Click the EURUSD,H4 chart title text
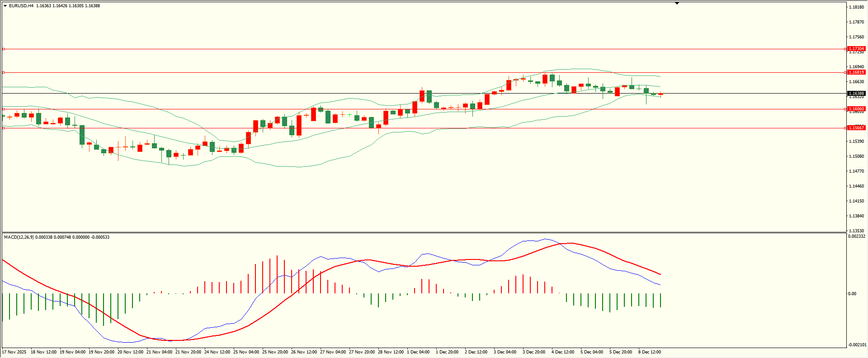 coord(21,6)
